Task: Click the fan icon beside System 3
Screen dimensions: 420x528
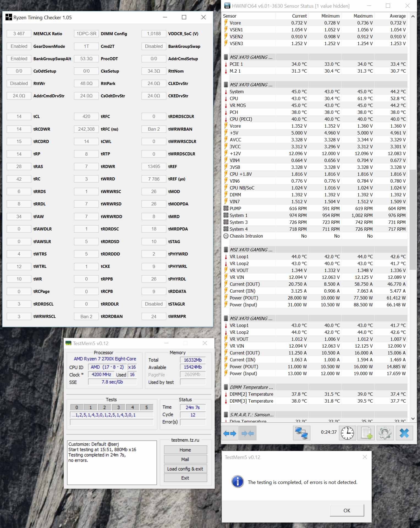Action: coord(226,222)
